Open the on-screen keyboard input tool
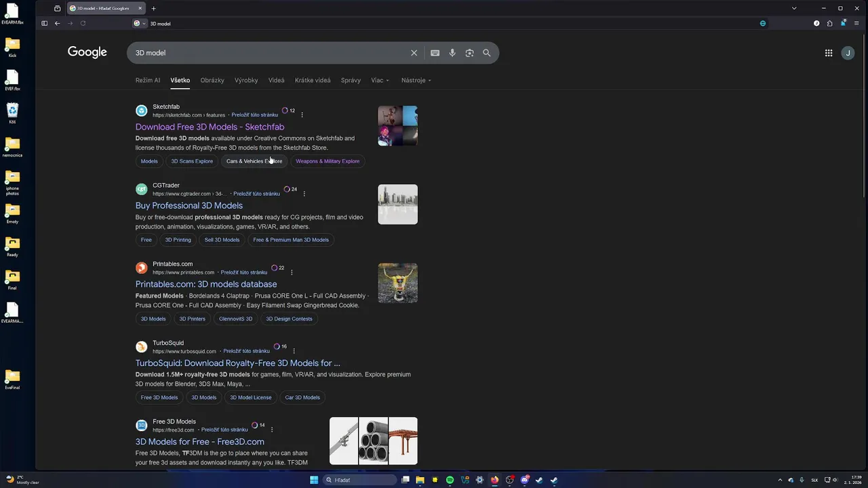 (435, 53)
